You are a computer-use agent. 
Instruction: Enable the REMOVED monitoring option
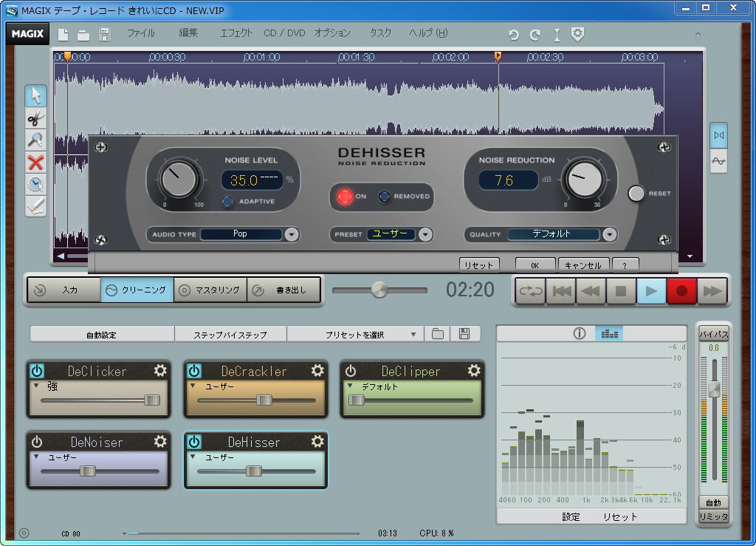point(384,197)
